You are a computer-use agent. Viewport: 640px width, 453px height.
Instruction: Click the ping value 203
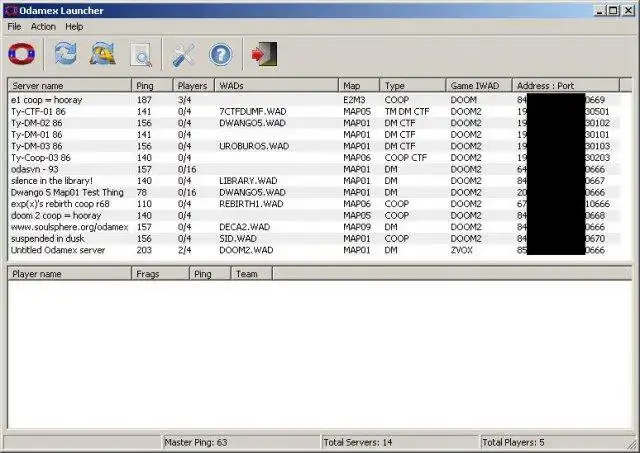pyautogui.click(x=144, y=250)
